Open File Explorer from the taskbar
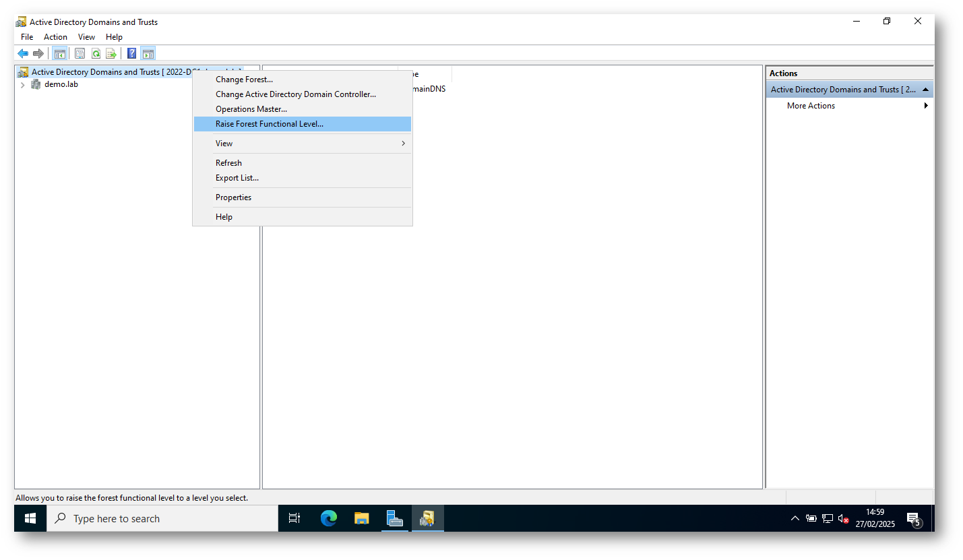Screen dimensions: 963x560 coord(362,518)
